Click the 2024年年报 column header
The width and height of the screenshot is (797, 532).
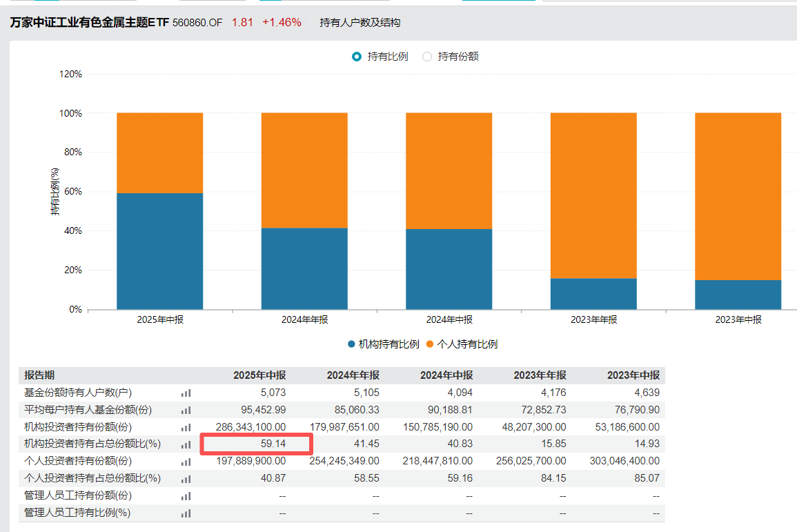click(353, 375)
